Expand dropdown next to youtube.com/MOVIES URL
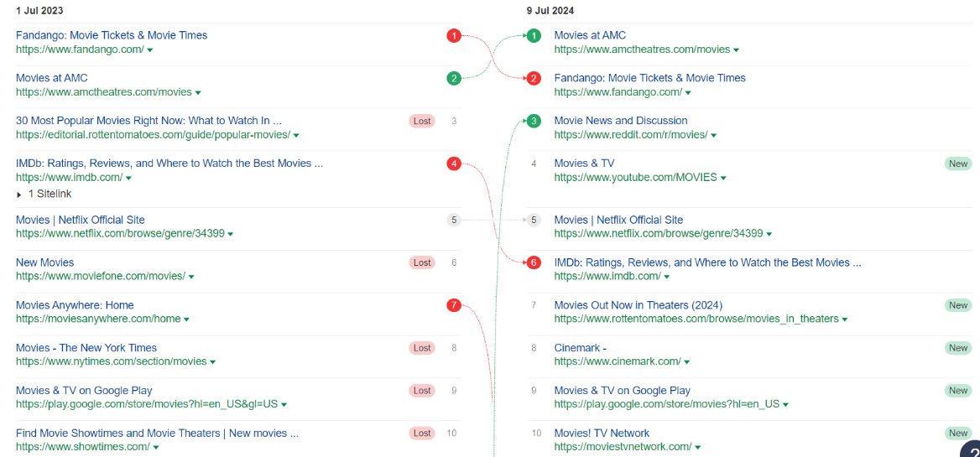Viewport: 980px width, 457px height. point(723,178)
